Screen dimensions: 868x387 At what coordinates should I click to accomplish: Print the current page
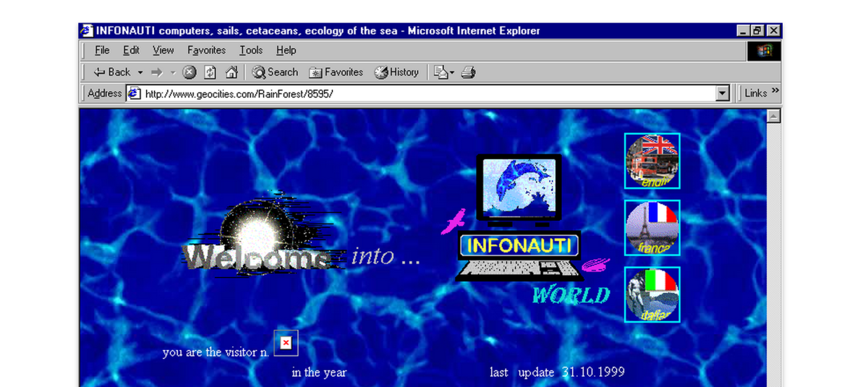(468, 72)
